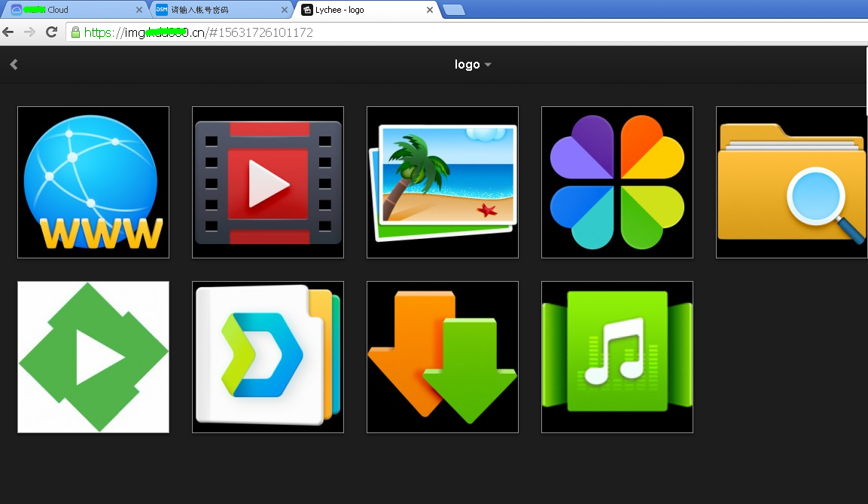Switch to the Cloud browser tab
The width and height of the screenshot is (868, 504).
pyautogui.click(x=76, y=9)
